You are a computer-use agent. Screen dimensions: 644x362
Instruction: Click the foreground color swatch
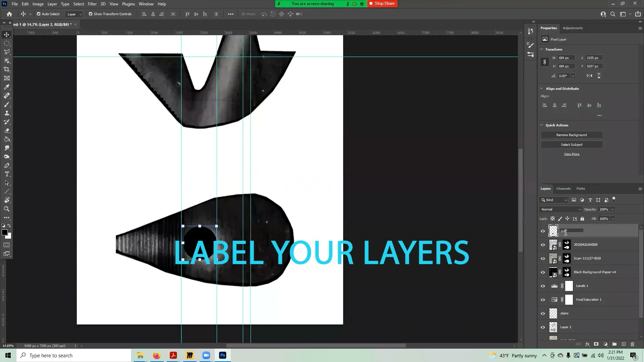pyautogui.click(x=5, y=232)
